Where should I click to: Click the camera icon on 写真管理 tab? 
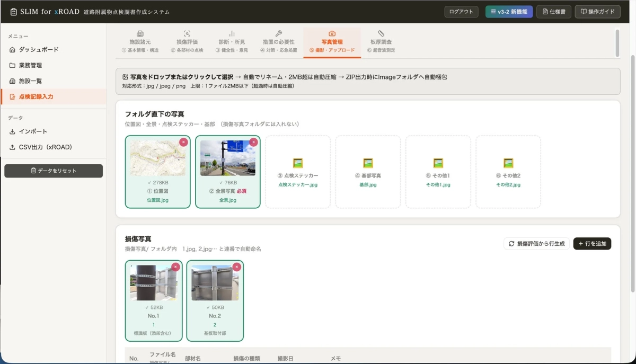tap(332, 33)
